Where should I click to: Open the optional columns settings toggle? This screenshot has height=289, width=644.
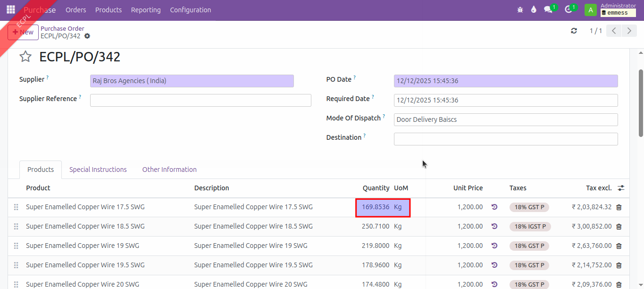coord(621,188)
